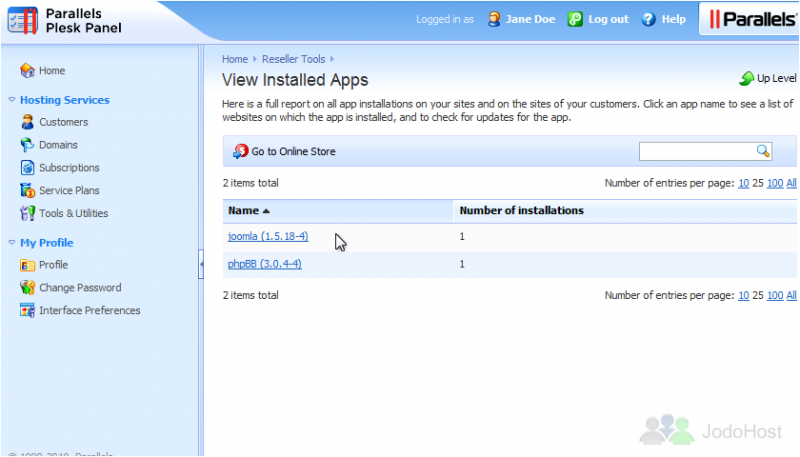The width and height of the screenshot is (800, 457).
Task: Click the Up Level green arrow icon
Action: [x=746, y=79]
